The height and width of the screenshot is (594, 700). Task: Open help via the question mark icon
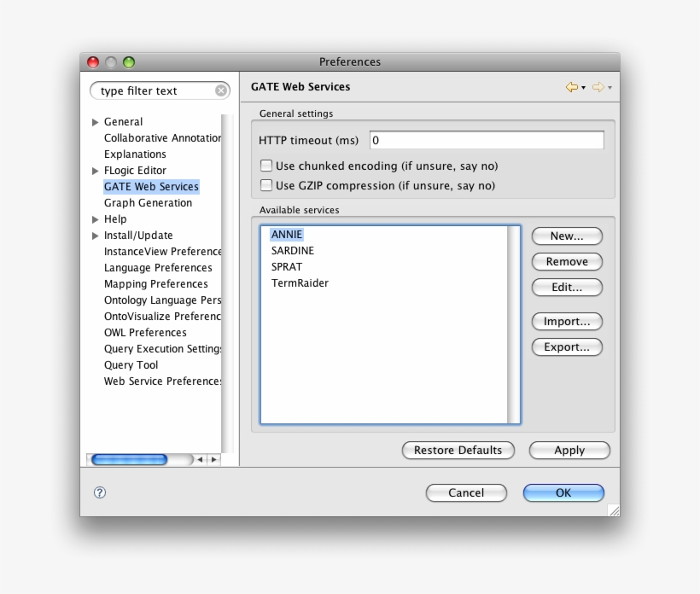tap(102, 493)
